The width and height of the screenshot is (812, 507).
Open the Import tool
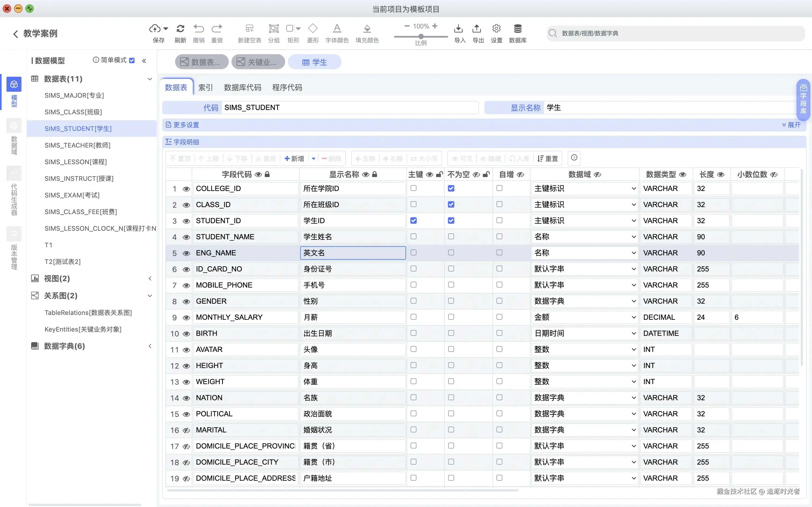pyautogui.click(x=458, y=29)
